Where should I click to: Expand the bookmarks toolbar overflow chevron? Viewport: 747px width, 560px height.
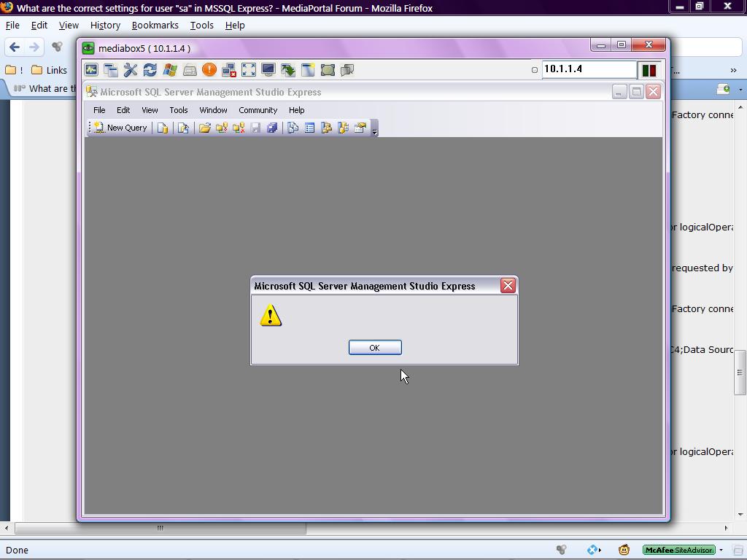tap(733, 70)
